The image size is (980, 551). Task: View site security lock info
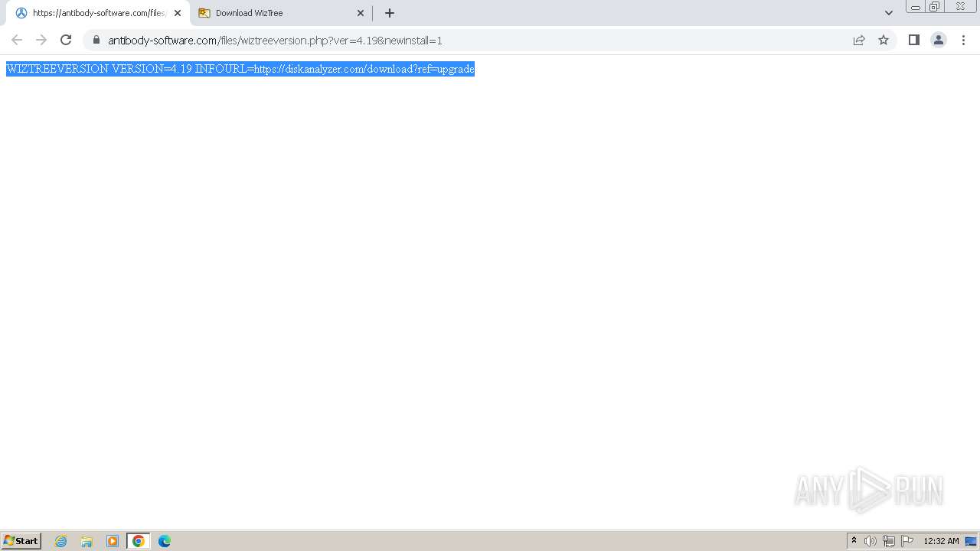pos(96,40)
